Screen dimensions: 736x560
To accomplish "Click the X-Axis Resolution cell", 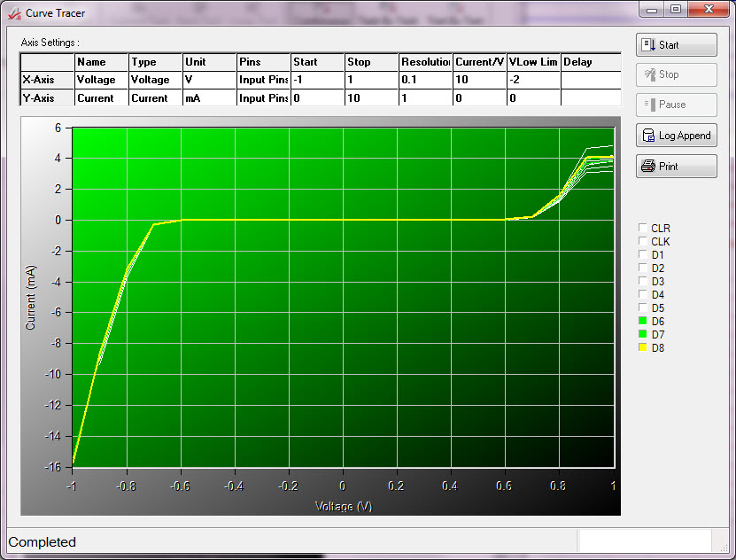I will point(425,80).
